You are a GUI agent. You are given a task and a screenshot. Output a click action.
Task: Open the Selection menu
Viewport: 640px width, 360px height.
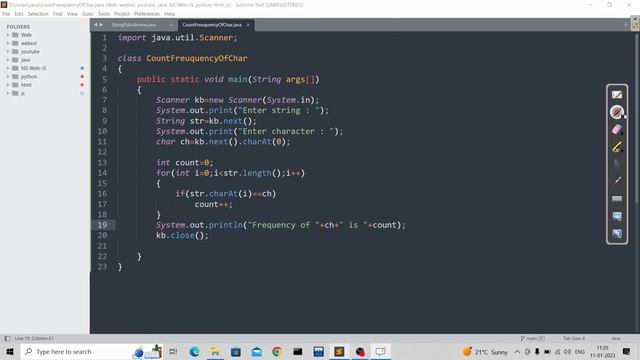click(38, 14)
